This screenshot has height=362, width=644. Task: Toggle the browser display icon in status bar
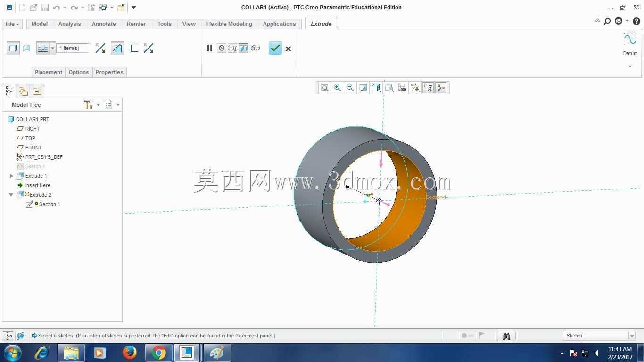tap(20, 336)
